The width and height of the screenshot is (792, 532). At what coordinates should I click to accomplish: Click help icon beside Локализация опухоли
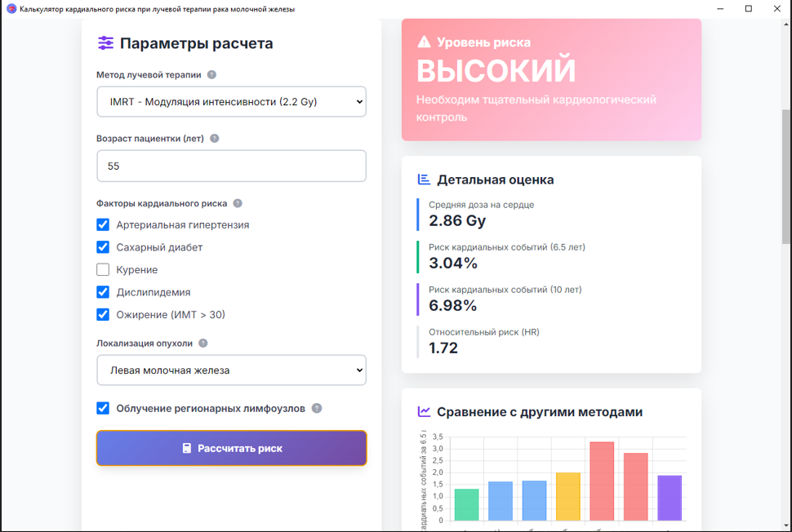pyautogui.click(x=203, y=344)
